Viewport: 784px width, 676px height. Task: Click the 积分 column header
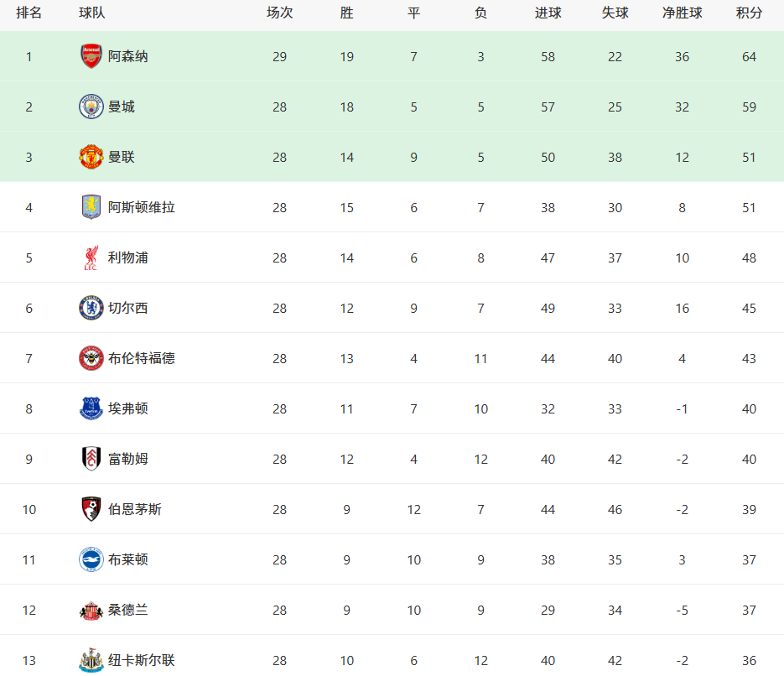pos(749,13)
